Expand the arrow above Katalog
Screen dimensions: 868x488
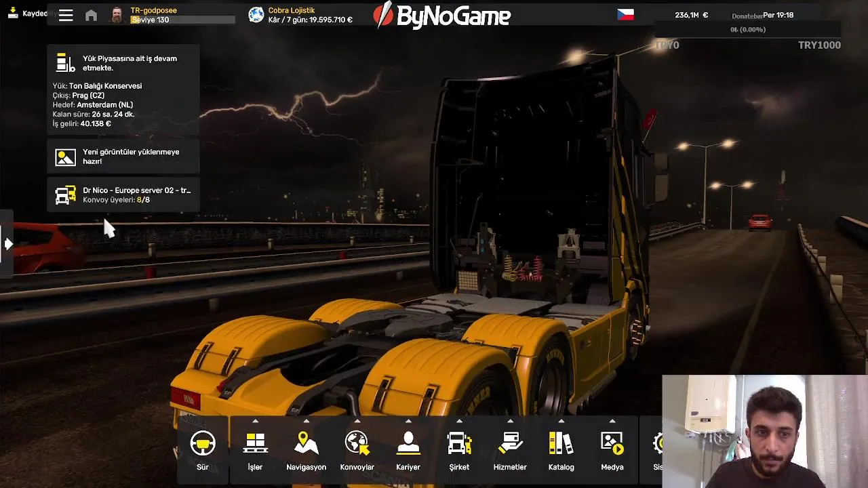pos(561,421)
